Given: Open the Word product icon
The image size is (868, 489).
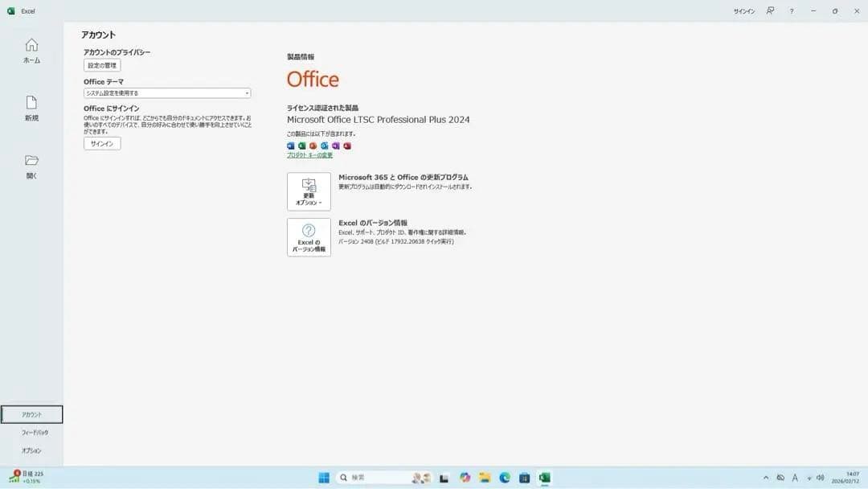Looking at the screenshot, I should point(291,145).
